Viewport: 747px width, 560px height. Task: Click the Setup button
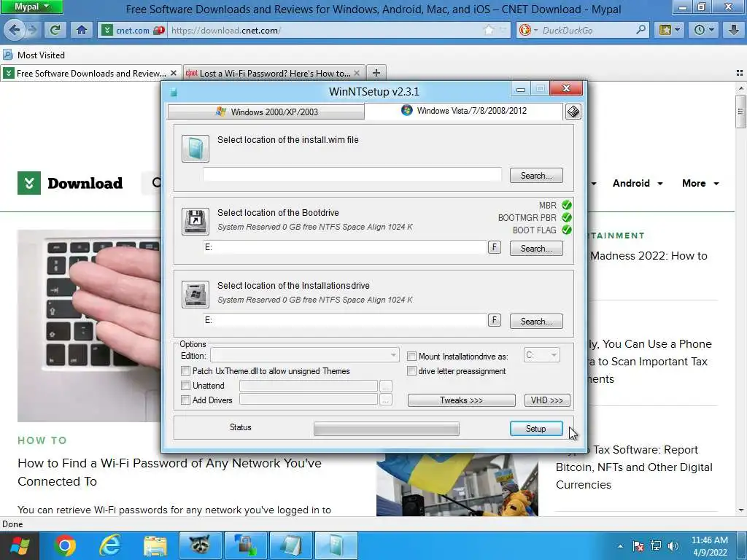coord(536,428)
